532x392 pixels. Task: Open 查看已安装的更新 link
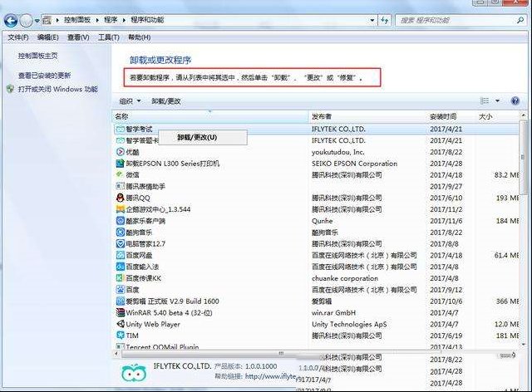pyautogui.click(x=44, y=76)
